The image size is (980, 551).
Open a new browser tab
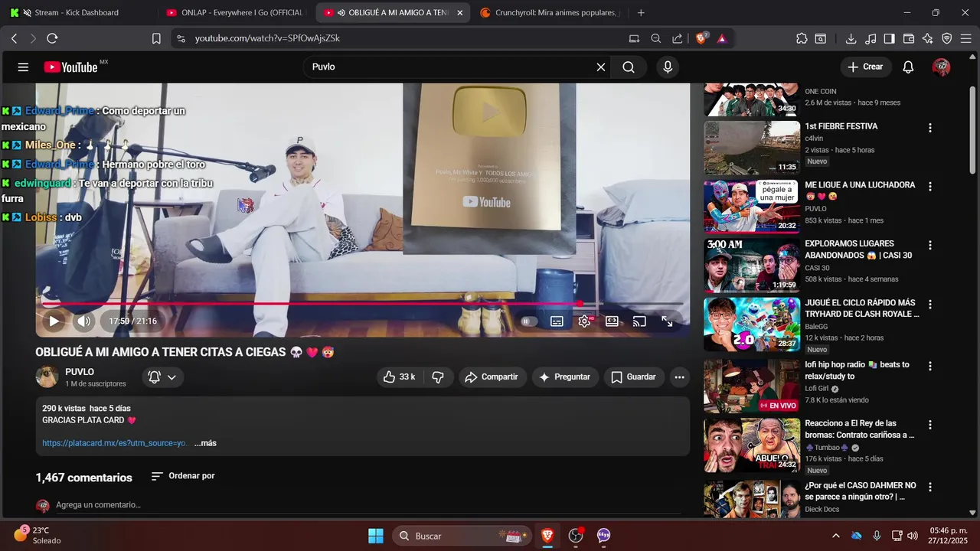(641, 12)
